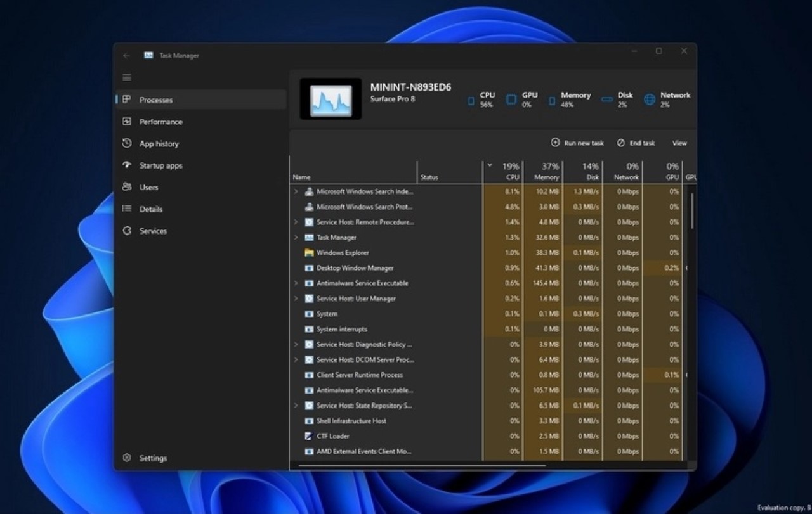
Task: Sort by the Network column header
Action: coord(622,172)
